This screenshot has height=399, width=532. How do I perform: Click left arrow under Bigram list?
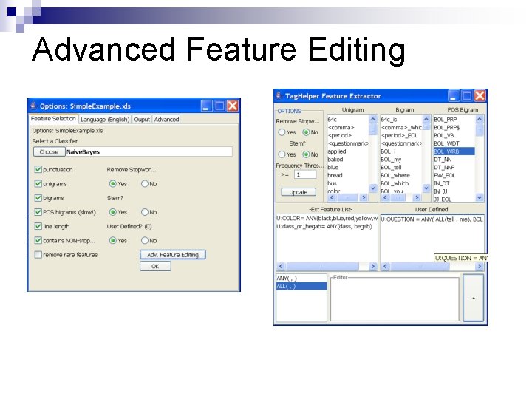[385, 197]
